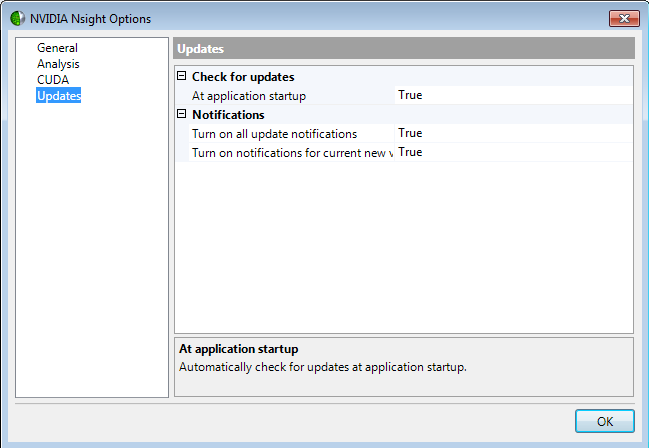Toggle True value for all update notifications
Screen dimensions: 649x448
tap(410, 134)
